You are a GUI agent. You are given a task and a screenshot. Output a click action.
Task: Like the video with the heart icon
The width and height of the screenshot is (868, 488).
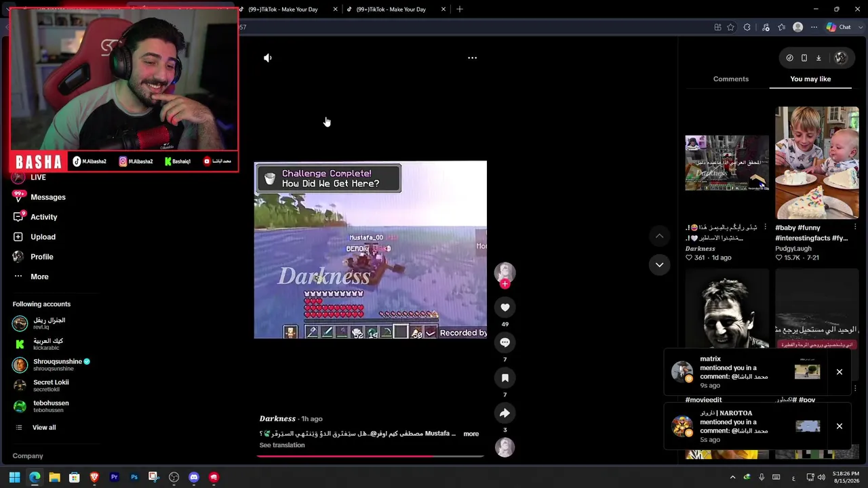505,308
